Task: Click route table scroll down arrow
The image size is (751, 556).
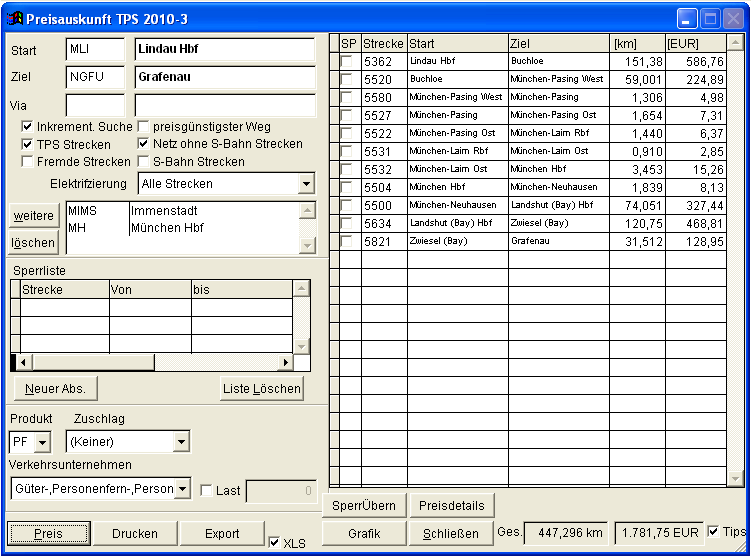Action: coord(735,478)
